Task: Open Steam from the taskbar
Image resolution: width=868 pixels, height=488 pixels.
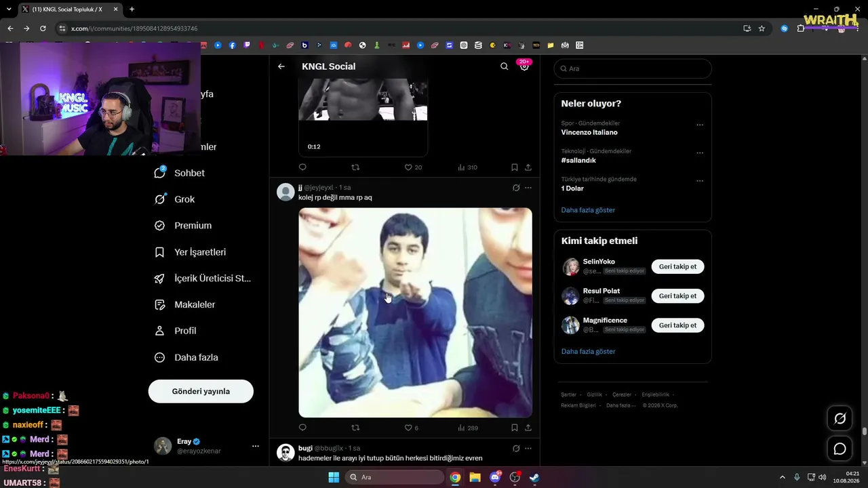Action: point(534,477)
